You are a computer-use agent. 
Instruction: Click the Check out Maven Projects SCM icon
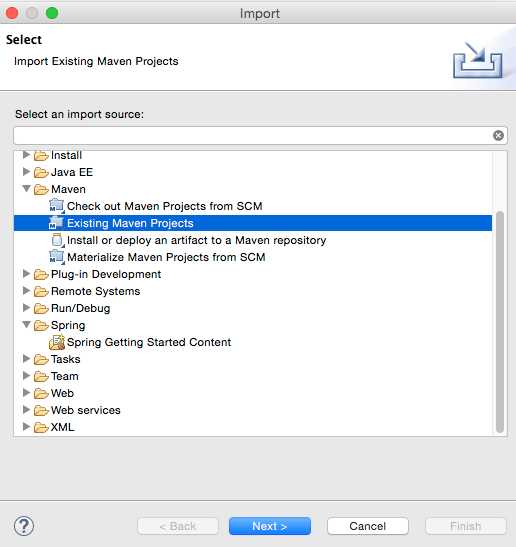pyautogui.click(x=57, y=206)
